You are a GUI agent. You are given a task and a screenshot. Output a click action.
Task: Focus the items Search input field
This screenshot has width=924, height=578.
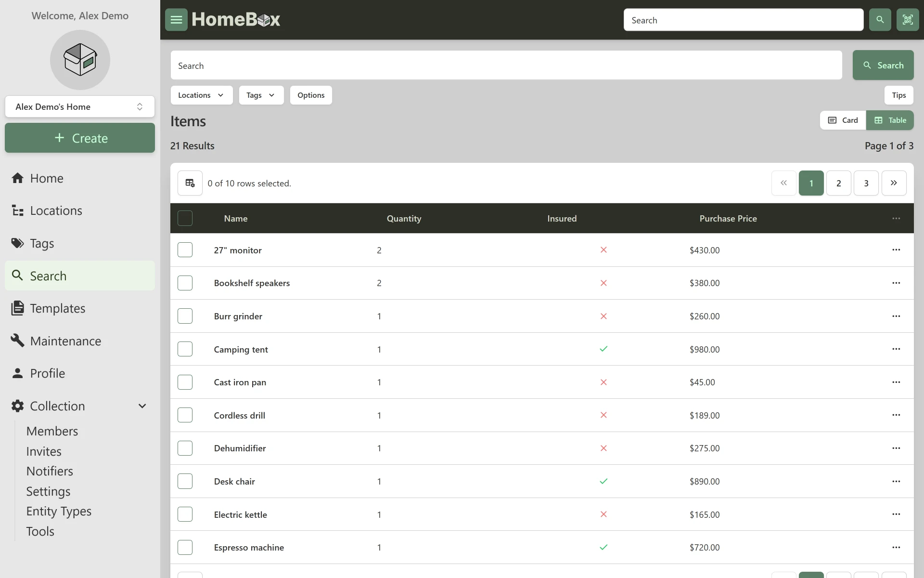(x=506, y=65)
